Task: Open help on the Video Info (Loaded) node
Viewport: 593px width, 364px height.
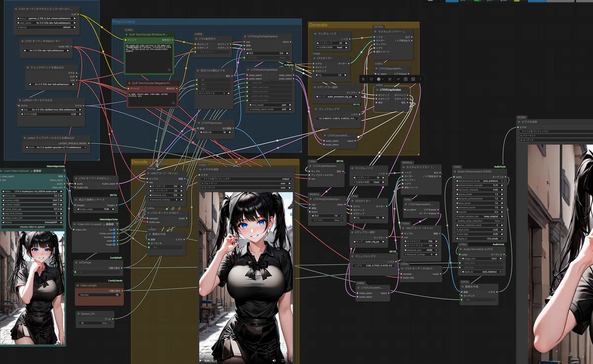Action: coord(117,224)
